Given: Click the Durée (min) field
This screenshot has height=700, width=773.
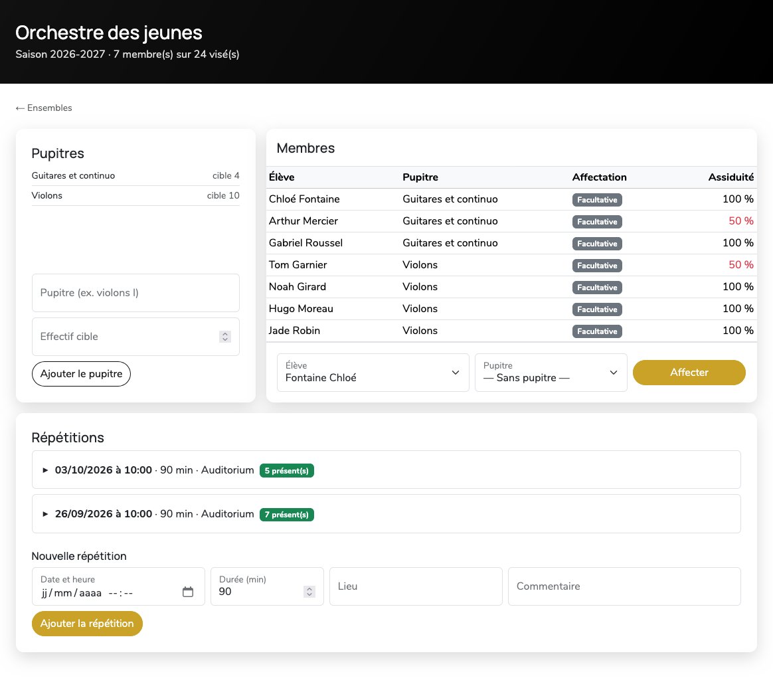Looking at the screenshot, I should point(267,586).
